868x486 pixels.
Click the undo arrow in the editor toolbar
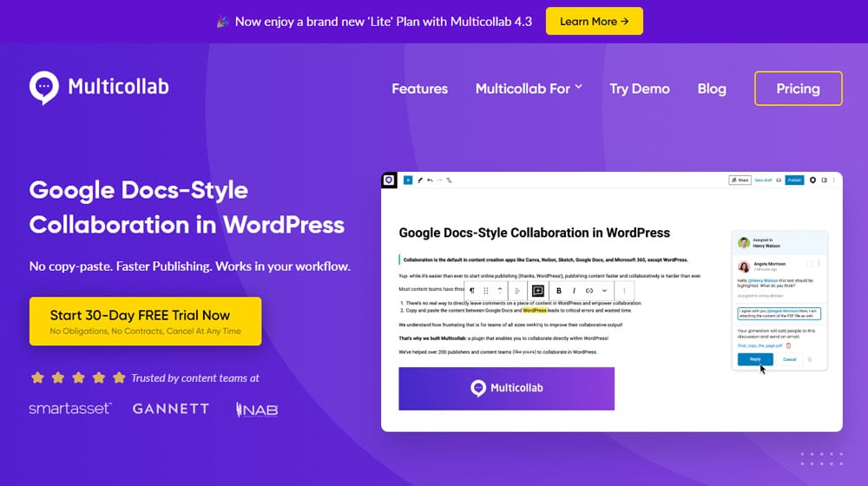click(430, 180)
